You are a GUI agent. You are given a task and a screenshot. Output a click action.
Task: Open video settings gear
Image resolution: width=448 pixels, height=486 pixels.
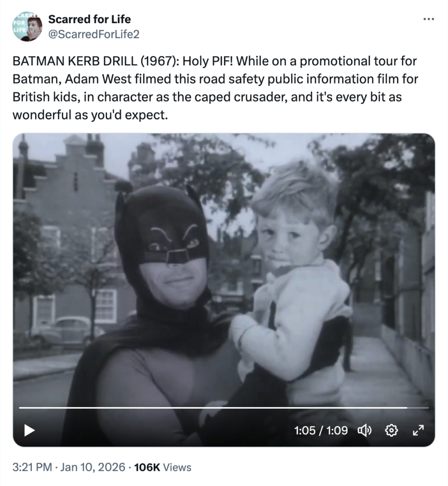coord(392,430)
